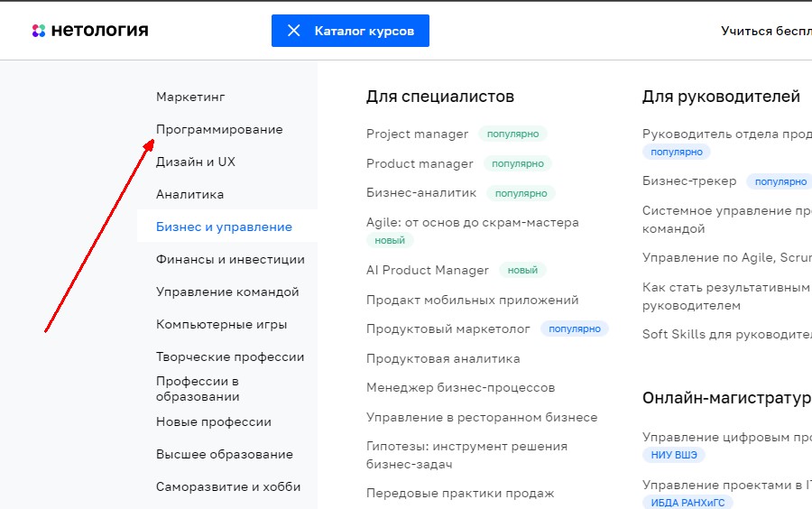Open the AI Product Manager course

(428, 270)
